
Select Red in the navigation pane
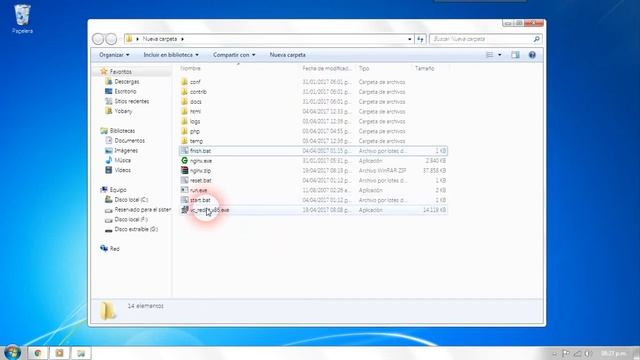[x=114, y=249]
